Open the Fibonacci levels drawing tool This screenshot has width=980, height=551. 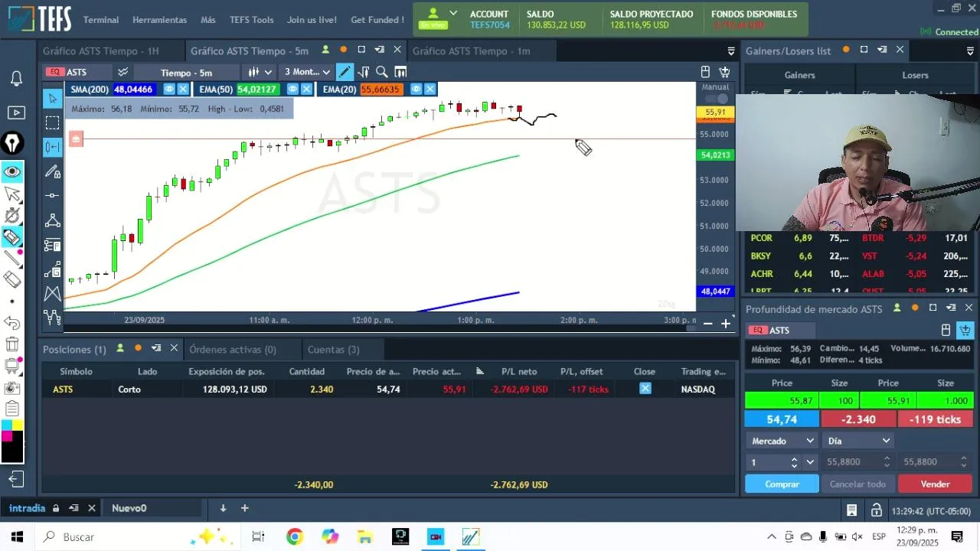[x=52, y=245]
